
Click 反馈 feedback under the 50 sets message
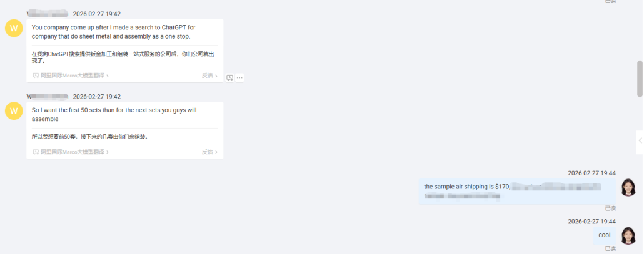(209, 152)
